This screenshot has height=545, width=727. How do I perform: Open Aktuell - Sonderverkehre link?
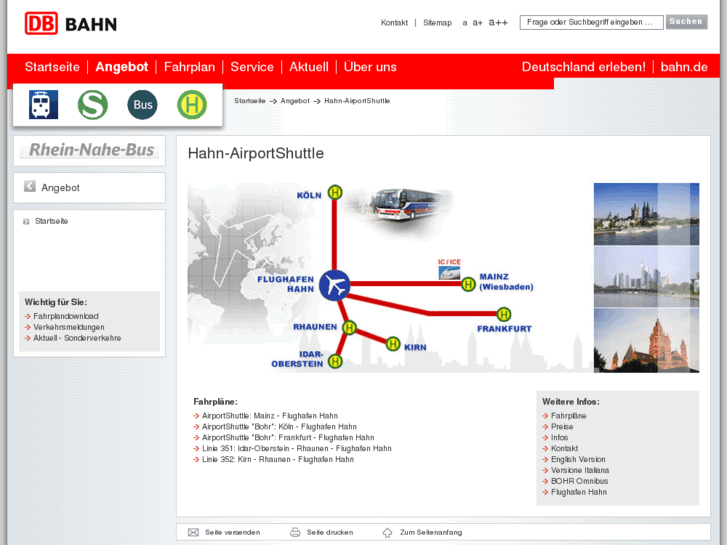coord(77,338)
